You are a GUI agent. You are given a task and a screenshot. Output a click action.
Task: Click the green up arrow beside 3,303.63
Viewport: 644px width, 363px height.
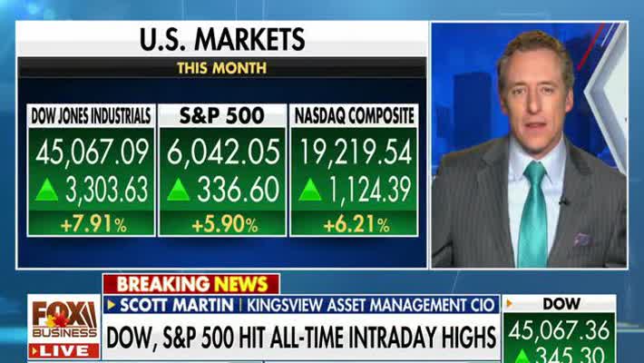point(47,190)
